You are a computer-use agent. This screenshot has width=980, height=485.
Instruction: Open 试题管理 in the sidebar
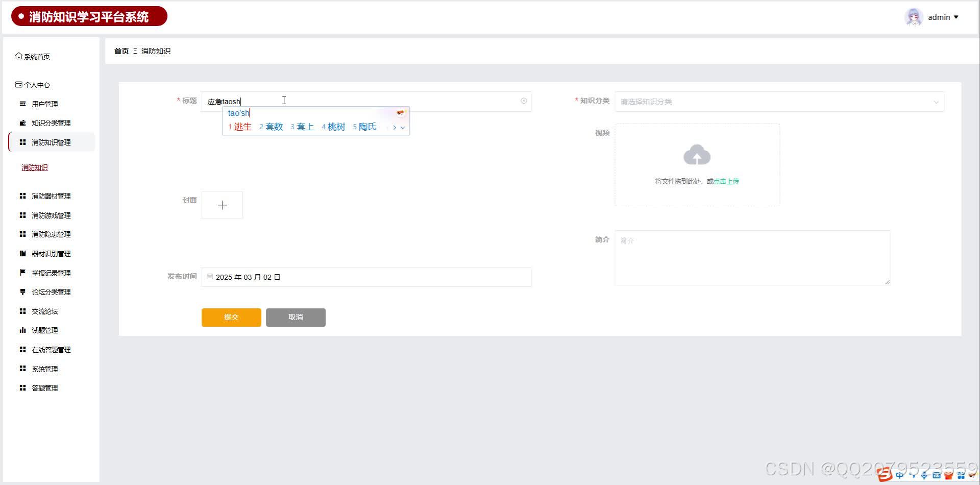(44, 330)
